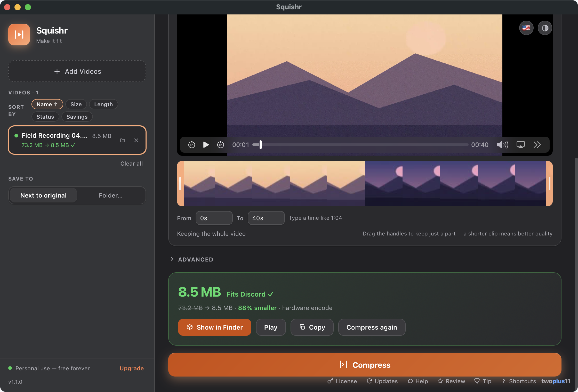
Task: Open Review link in footer
Action: (x=451, y=381)
